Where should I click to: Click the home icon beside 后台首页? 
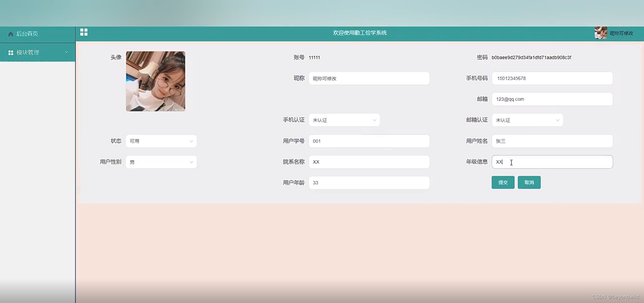(x=10, y=34)
